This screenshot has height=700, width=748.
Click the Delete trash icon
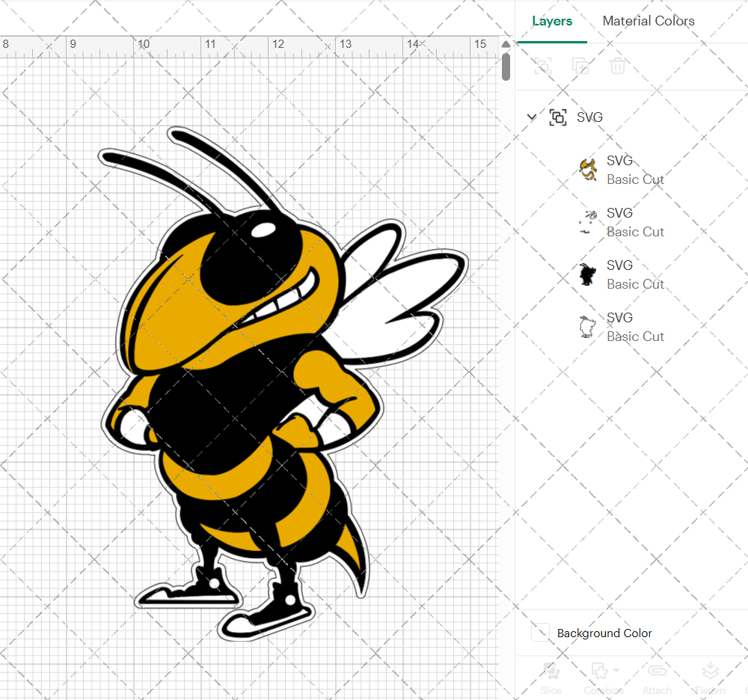(x=617, y=66)
